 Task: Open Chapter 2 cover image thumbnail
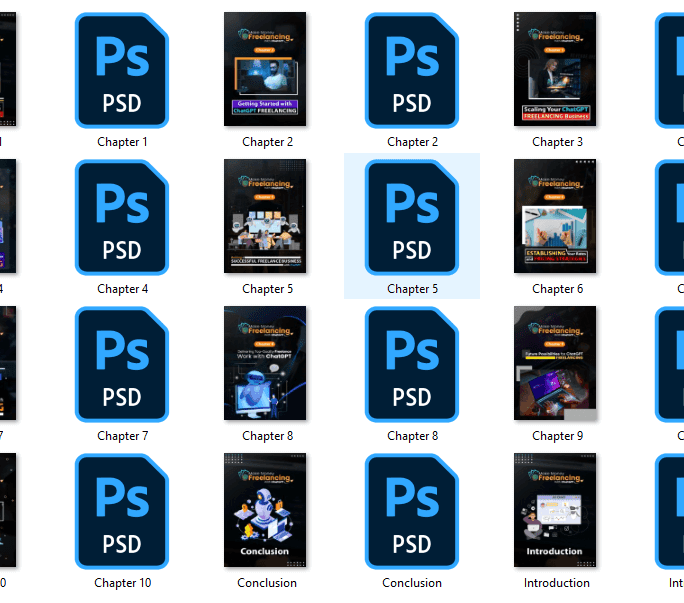point(265,69)
